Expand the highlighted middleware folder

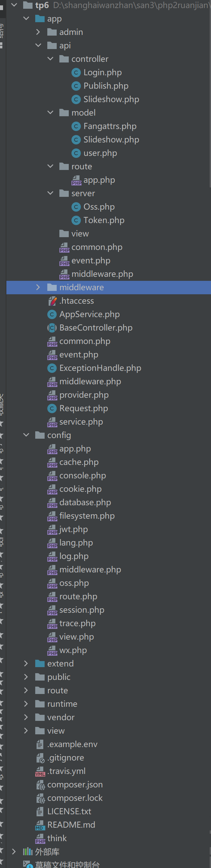[38, 287]
